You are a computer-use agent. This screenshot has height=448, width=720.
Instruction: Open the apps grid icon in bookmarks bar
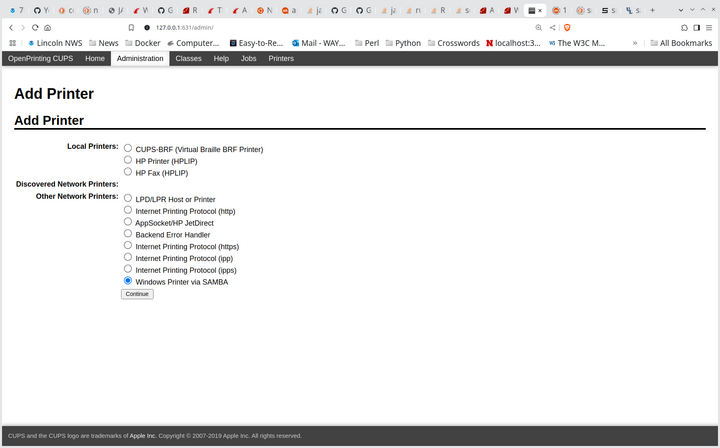pyautogui.click(x=12, y=43)
